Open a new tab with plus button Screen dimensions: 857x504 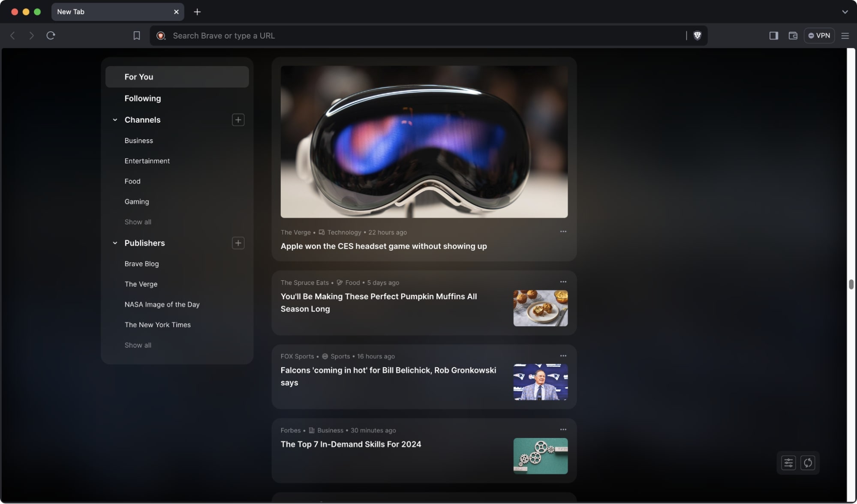click(x=197, y=12)
